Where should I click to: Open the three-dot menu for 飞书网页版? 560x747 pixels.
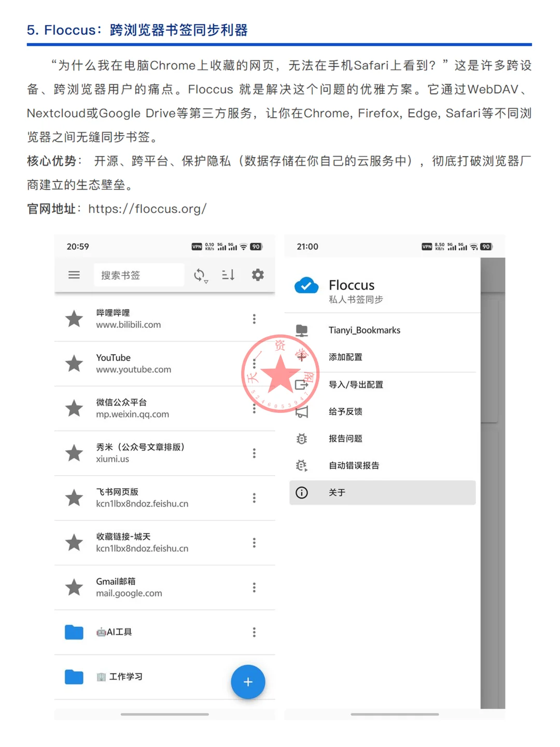click(x=254, y=498)
